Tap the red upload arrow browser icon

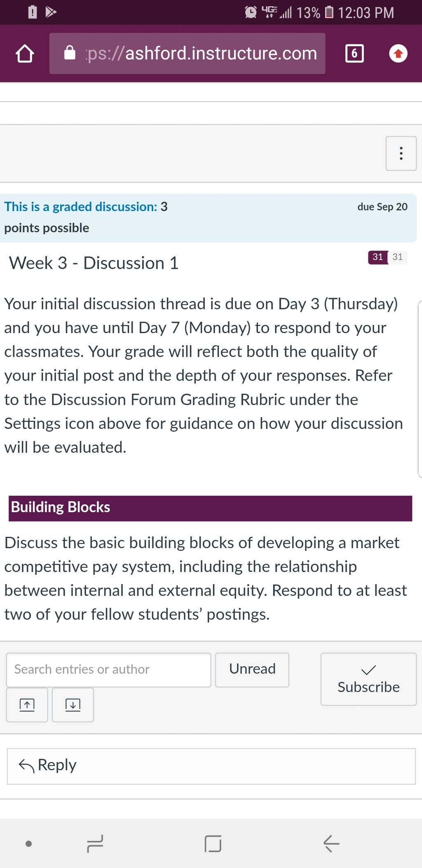tap(398, 54)
